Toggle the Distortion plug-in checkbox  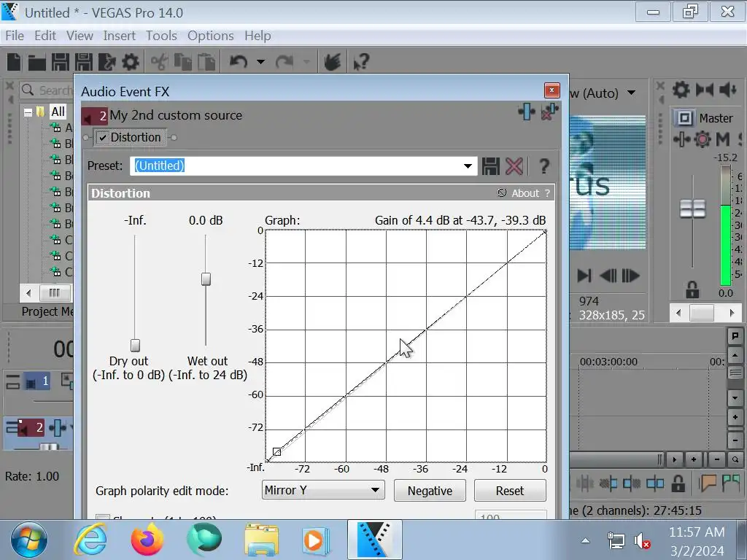tap(103, 138)
